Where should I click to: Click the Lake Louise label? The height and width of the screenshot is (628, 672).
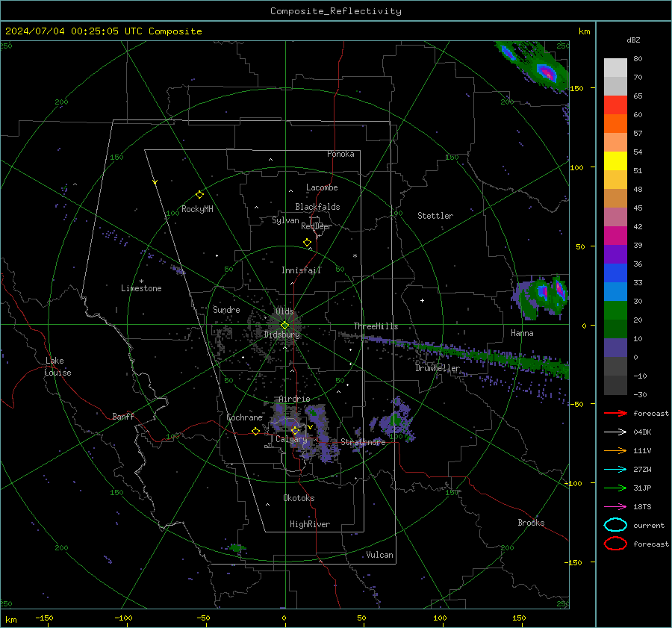point(57,367)
